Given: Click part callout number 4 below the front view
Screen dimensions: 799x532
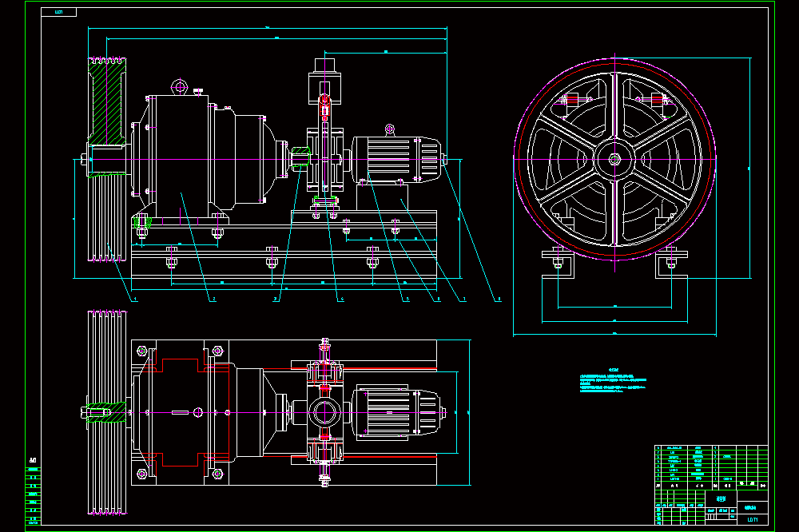Looking at the screenshot, I should 341,299.
